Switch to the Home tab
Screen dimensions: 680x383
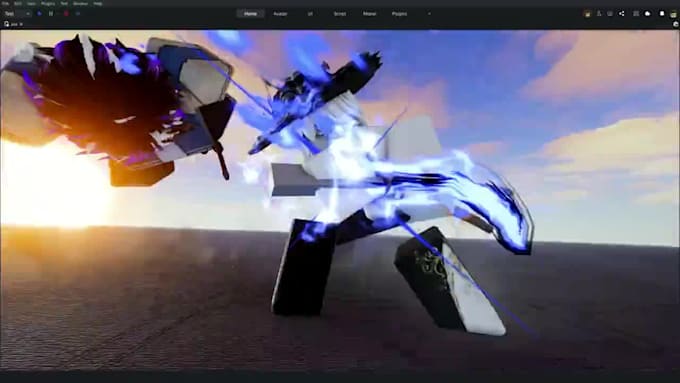pyautogui.click(x=250, y=14)
